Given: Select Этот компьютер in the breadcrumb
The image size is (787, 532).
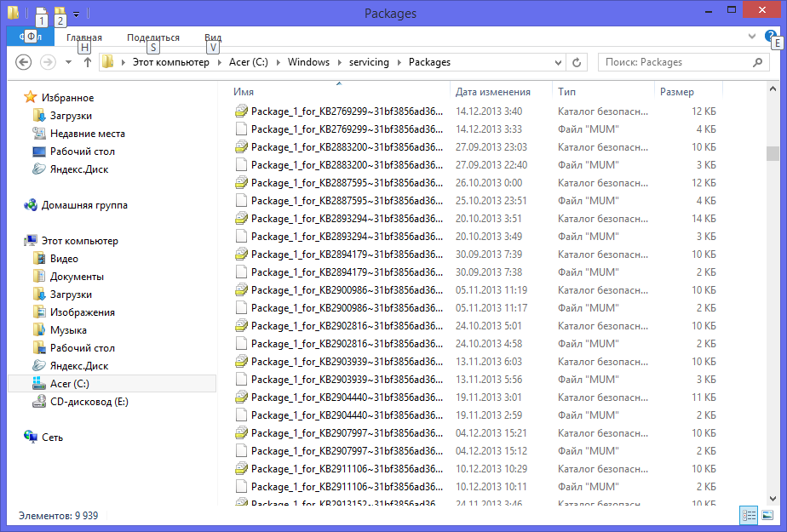Looking at the screenshot, I should (170, 62).
